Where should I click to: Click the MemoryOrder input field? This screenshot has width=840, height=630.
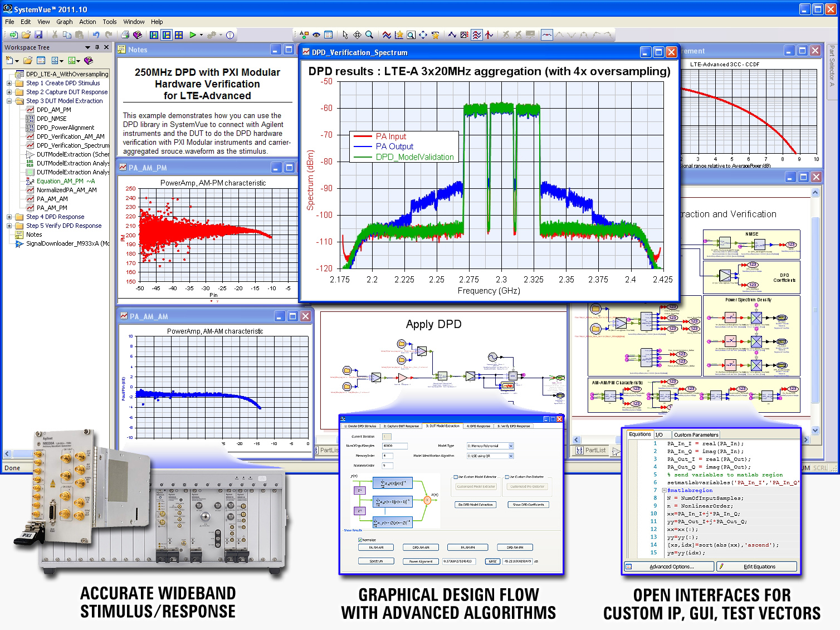click(388, 456)
